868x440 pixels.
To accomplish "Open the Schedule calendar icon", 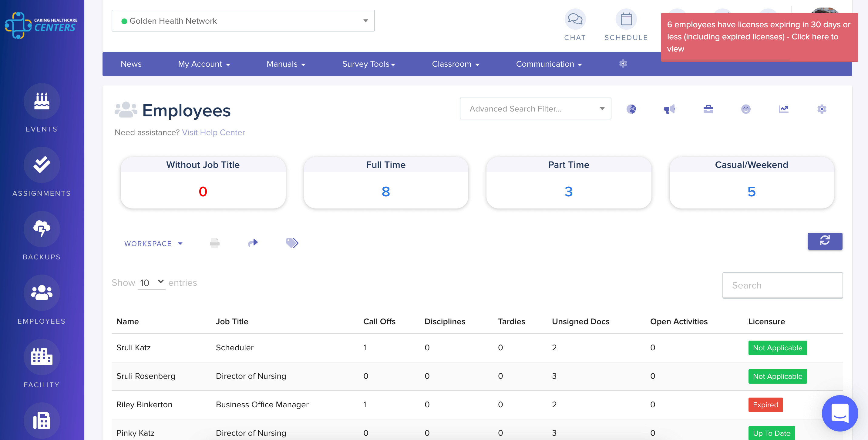I will click(626, 19).
